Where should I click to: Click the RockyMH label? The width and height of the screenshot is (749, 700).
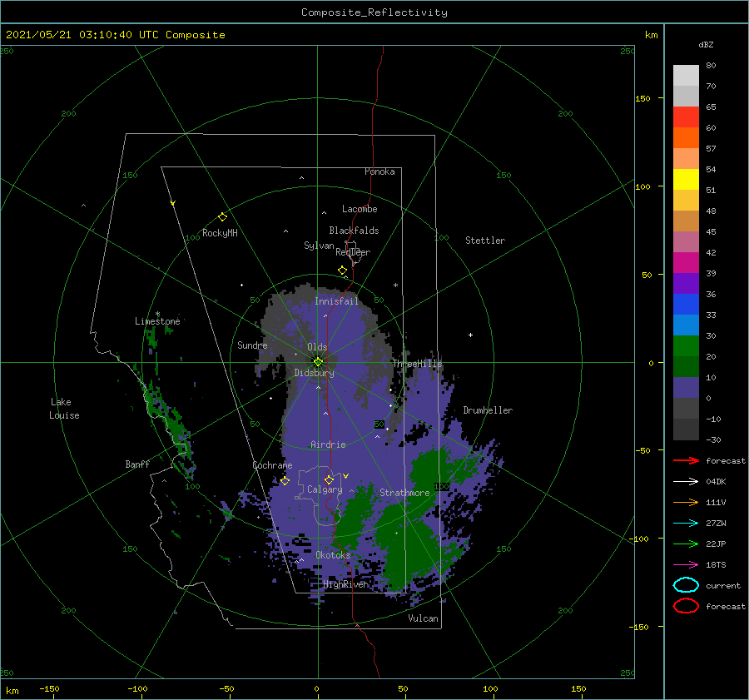[220, 233]
